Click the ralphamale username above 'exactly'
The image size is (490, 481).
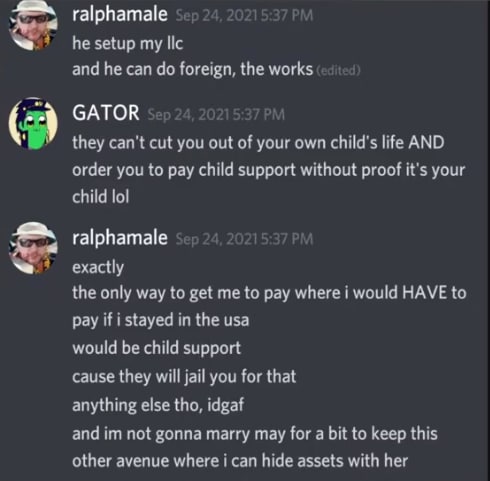[x=120, y=238]
